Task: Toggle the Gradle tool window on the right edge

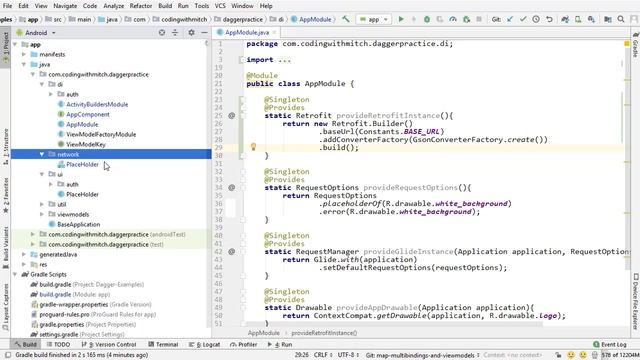Action: [x=636, y=44]
